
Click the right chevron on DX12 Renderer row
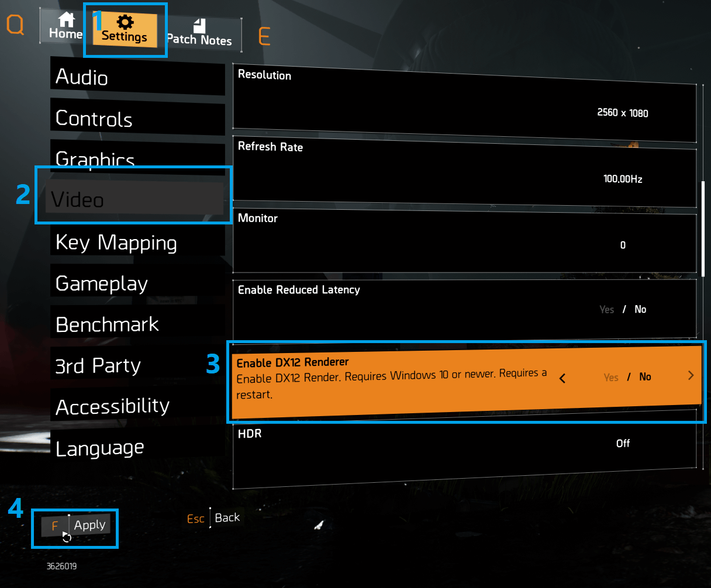tap(691, 375)
